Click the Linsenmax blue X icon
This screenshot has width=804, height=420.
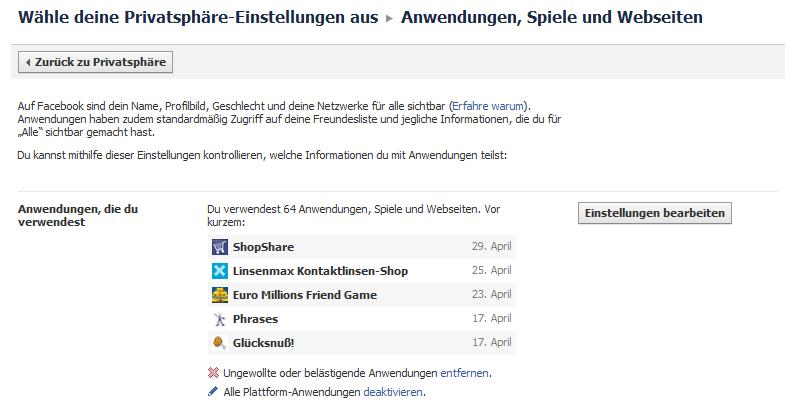pos(220,271)
